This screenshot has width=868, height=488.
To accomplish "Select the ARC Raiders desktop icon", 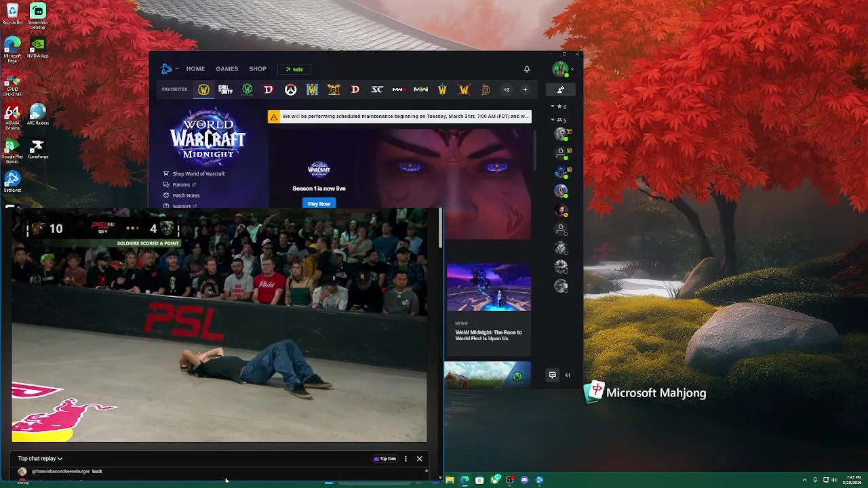I will 37,115.
